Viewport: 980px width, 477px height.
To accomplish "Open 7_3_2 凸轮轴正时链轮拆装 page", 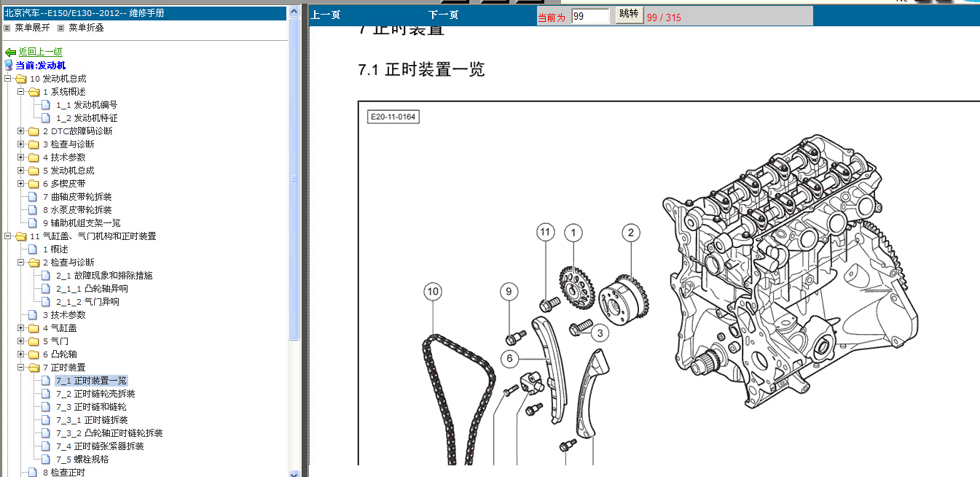I will (109, 433).
